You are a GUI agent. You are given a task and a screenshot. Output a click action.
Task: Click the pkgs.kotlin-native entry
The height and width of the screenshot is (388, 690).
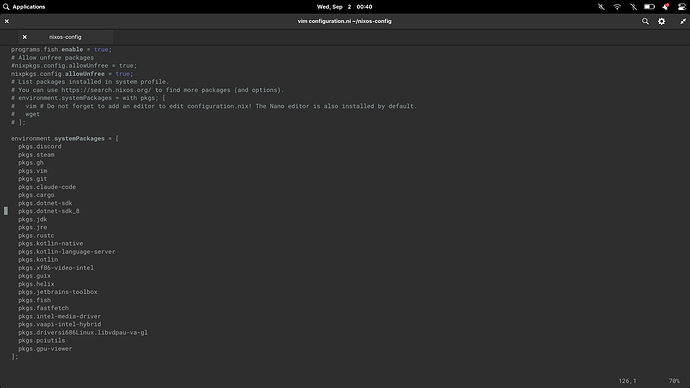click(x=51, y=244)
